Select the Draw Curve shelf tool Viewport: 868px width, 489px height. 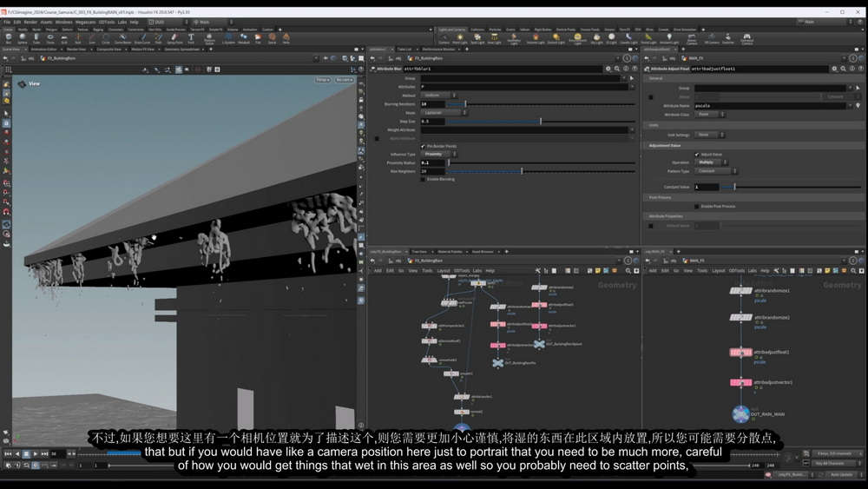pos(142,38)
